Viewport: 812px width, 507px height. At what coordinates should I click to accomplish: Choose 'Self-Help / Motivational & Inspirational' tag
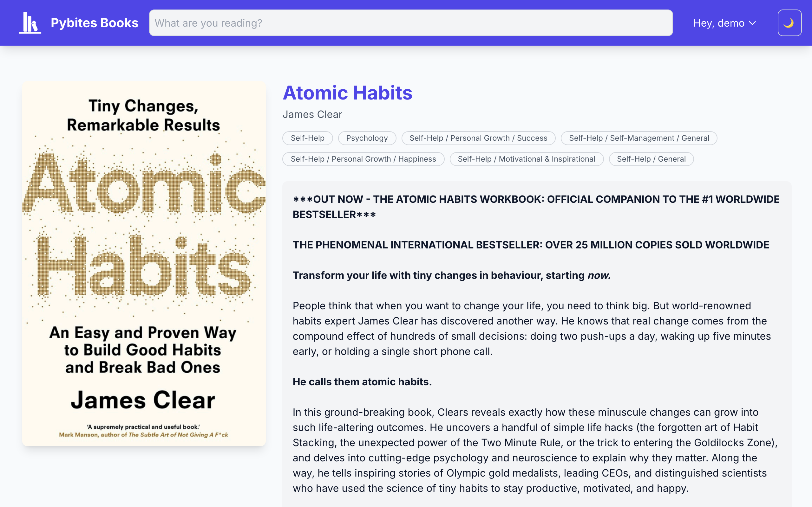(526, 159)
